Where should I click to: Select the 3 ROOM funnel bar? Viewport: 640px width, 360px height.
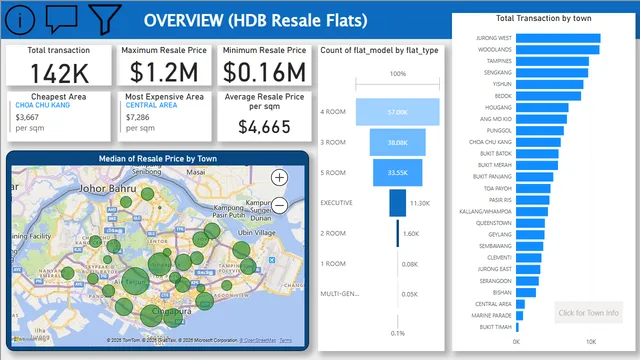pyautogui.click(x=398, y=142)
